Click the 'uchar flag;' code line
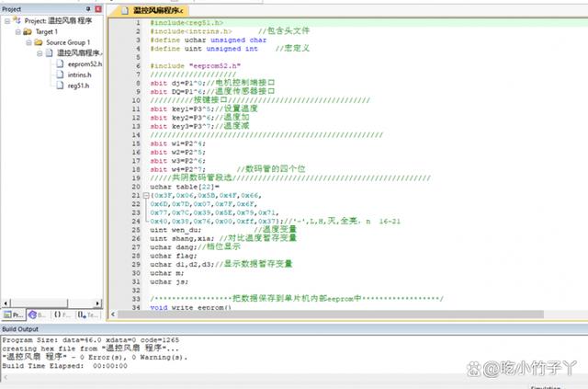Viewport: 588px width, 389px height. coord(174,256)
